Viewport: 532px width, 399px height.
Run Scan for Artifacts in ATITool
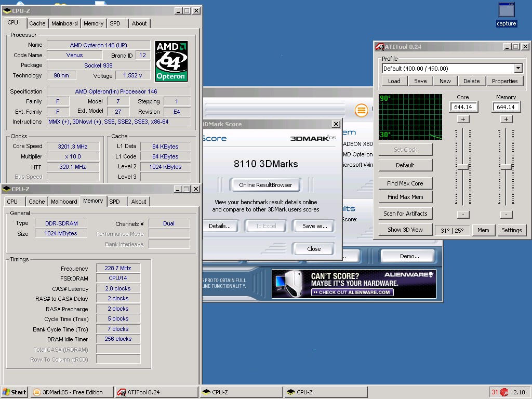click(x=405, y=214)
